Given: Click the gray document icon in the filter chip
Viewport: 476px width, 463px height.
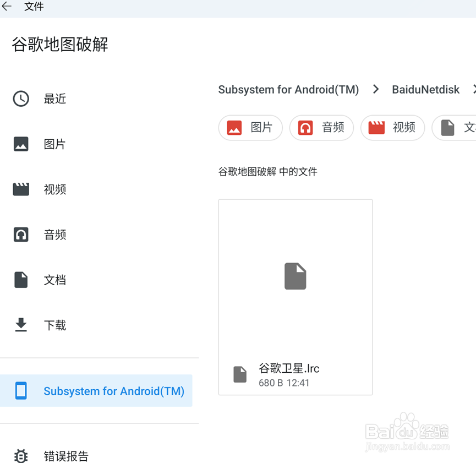Looking at the screenshot, I should coord(448,128).
